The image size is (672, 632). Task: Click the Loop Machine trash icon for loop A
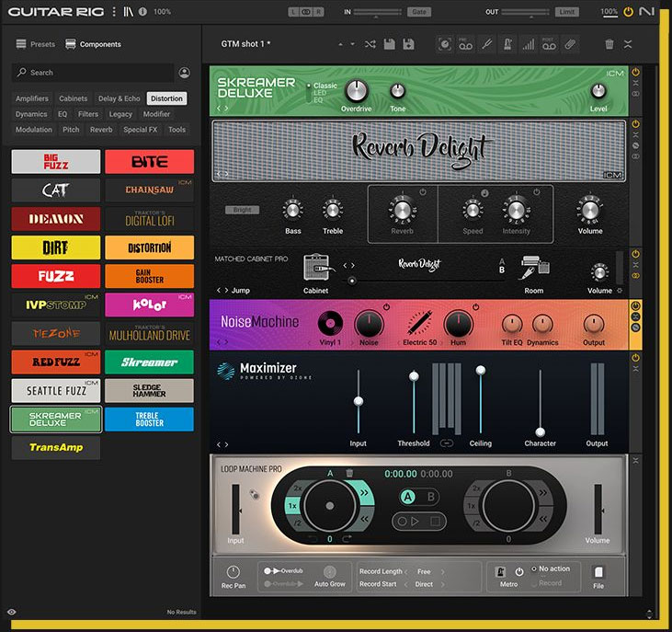point(349,473)
